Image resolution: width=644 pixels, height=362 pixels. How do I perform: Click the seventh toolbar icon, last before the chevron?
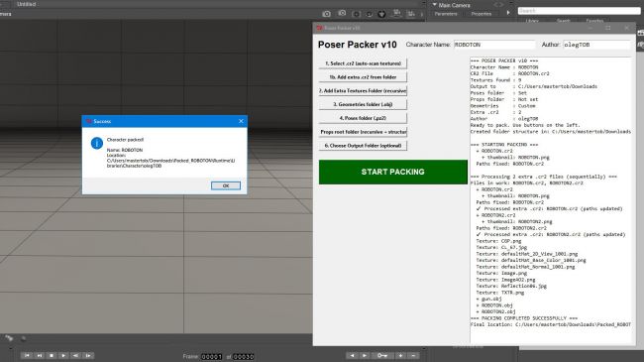[x=411, y=14]
